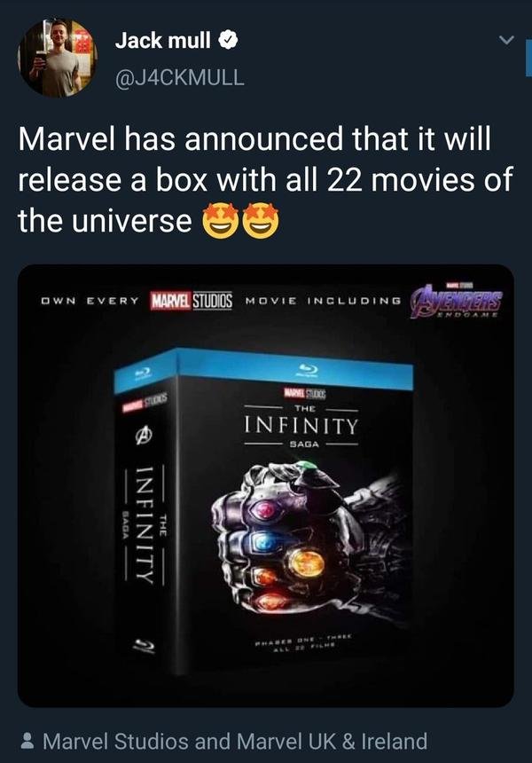
Task: Click the yellow stone on the gauntlet
Action: pyautogui.click(x=307, y=562)
